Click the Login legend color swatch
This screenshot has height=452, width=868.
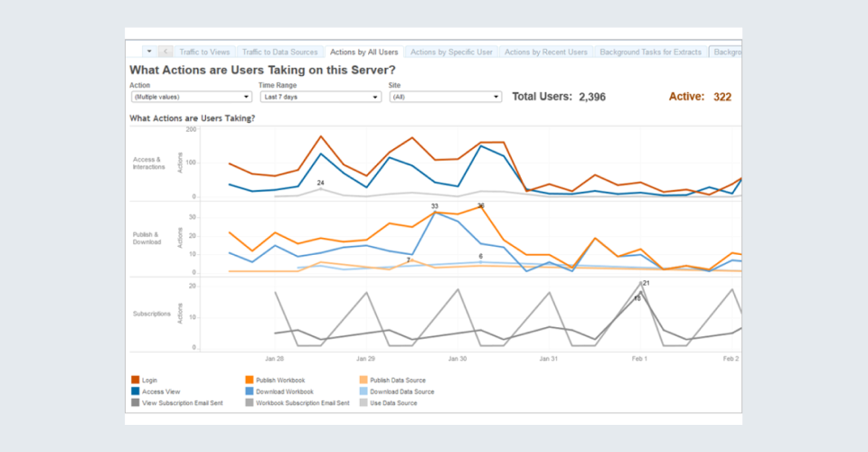[x=136, y=381]
